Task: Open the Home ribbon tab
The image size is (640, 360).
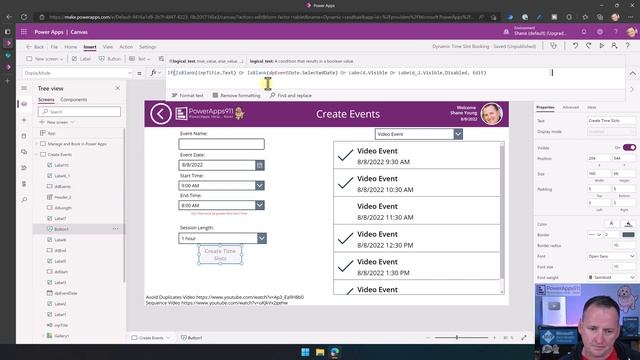Action: (x=71, y=47)
